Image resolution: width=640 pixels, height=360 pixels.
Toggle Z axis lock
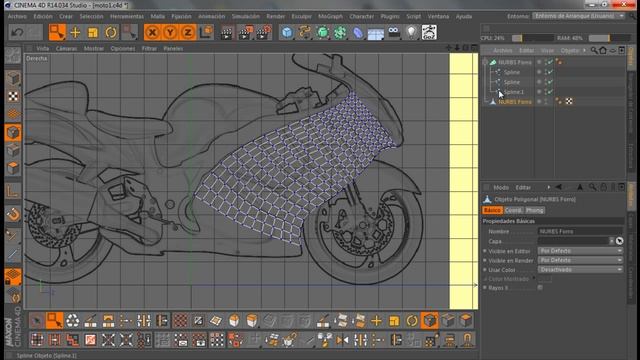tap(187, 32)
